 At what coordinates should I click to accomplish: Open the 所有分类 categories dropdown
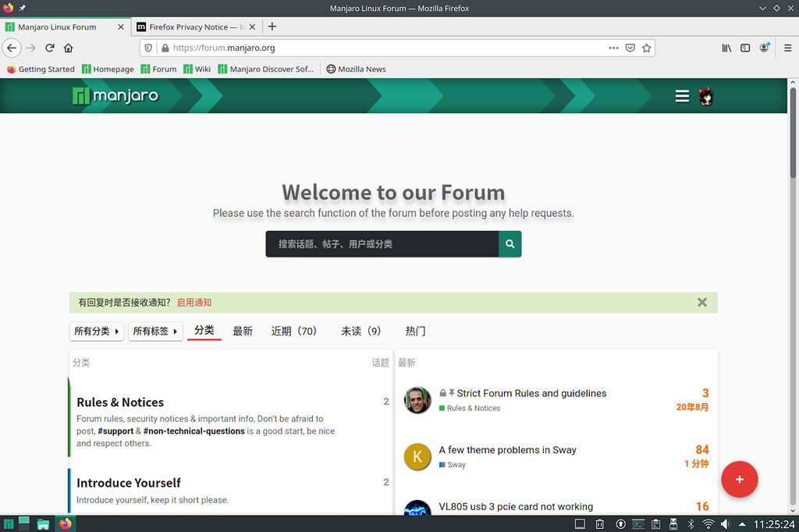(x=96, y=331)
